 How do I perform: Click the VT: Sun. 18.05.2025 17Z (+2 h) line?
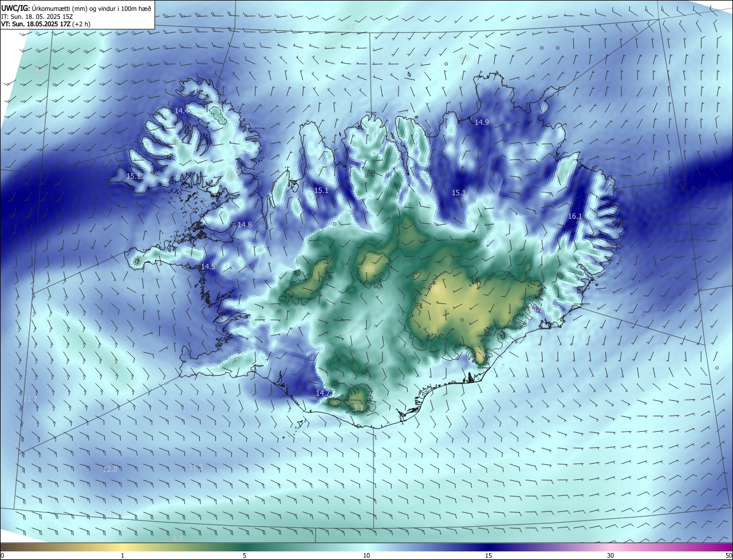[46, 24]
